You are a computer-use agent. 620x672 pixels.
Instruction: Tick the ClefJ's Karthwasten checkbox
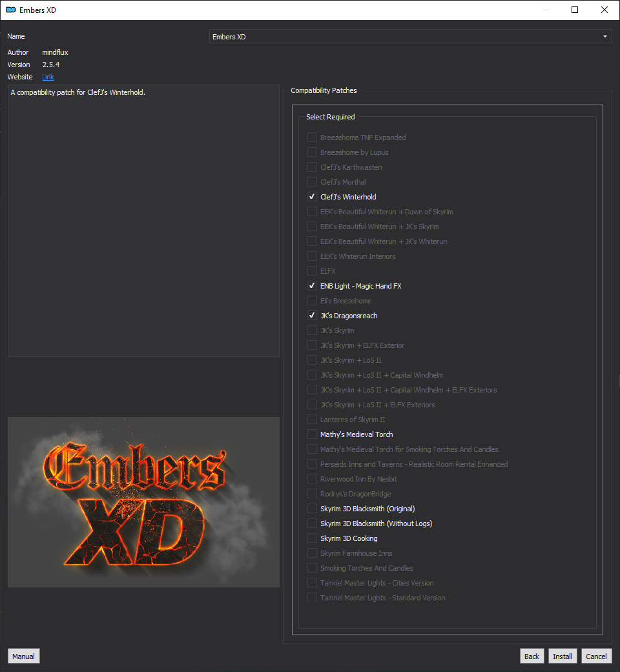(x=312, y=167)
